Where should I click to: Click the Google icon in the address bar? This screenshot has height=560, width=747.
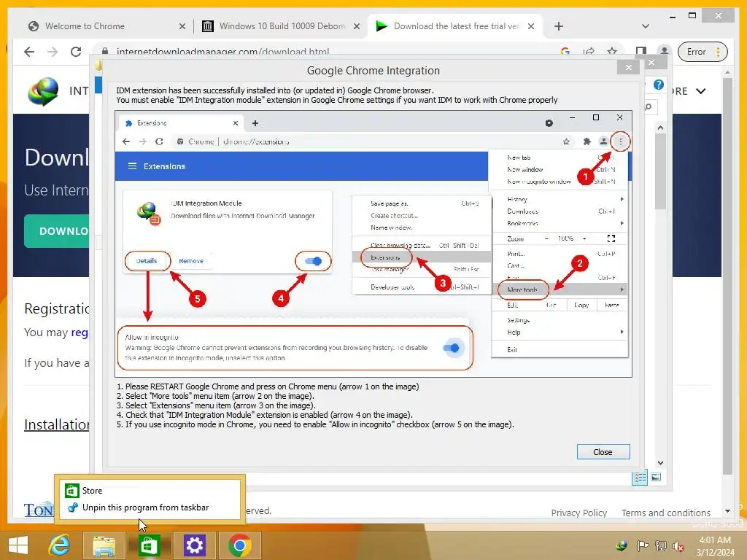[565, 51]
